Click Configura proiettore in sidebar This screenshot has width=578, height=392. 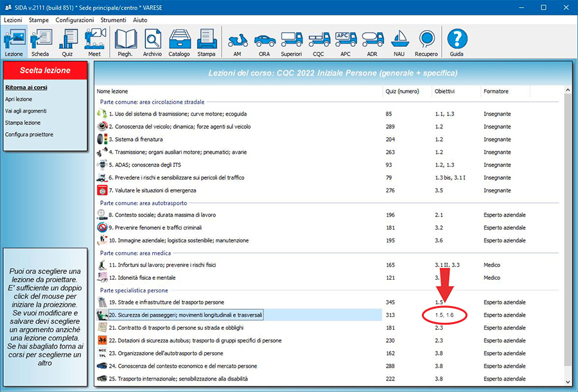[29, 134]
